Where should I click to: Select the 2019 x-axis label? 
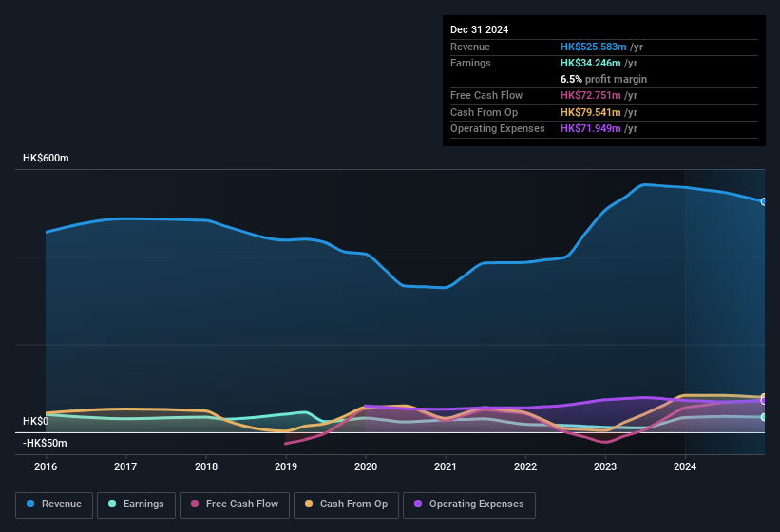pos(286,466)
